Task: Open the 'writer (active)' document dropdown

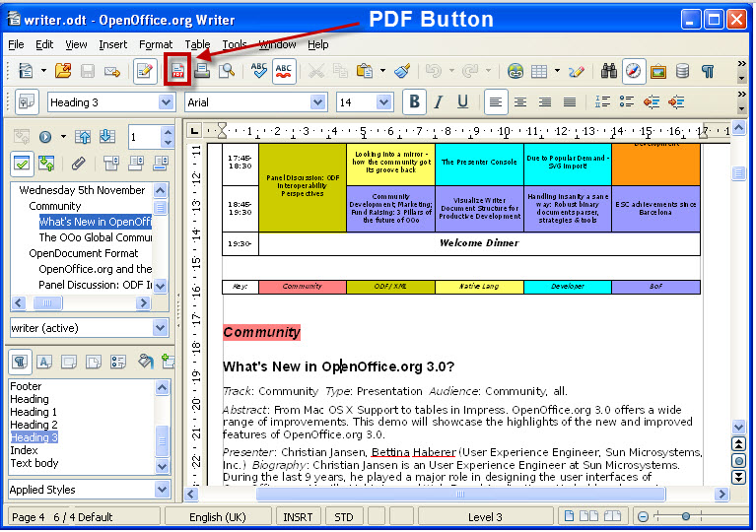Action: click(160, 328)
